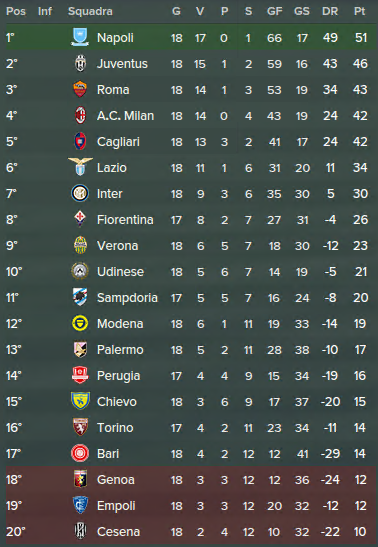Open the Cagliari team name link
This screenshot has width=378, height=547.
click(x=118, y=142)
